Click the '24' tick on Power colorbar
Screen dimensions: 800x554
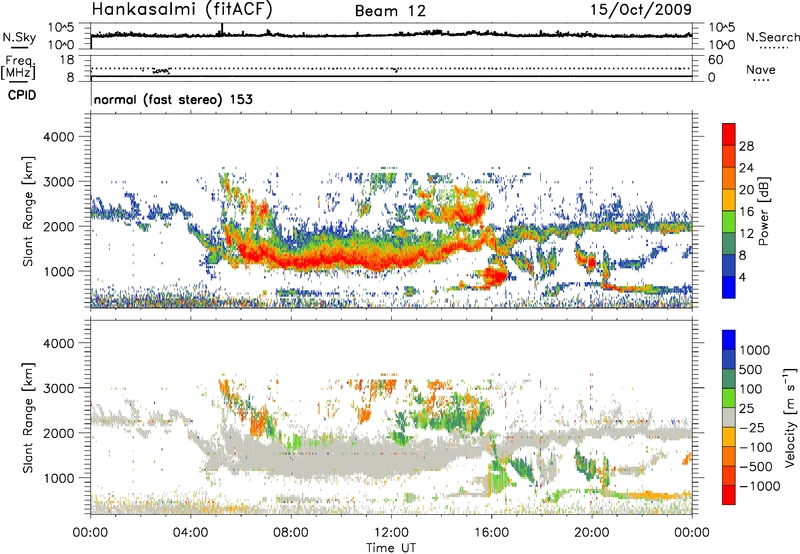point(746,168)
